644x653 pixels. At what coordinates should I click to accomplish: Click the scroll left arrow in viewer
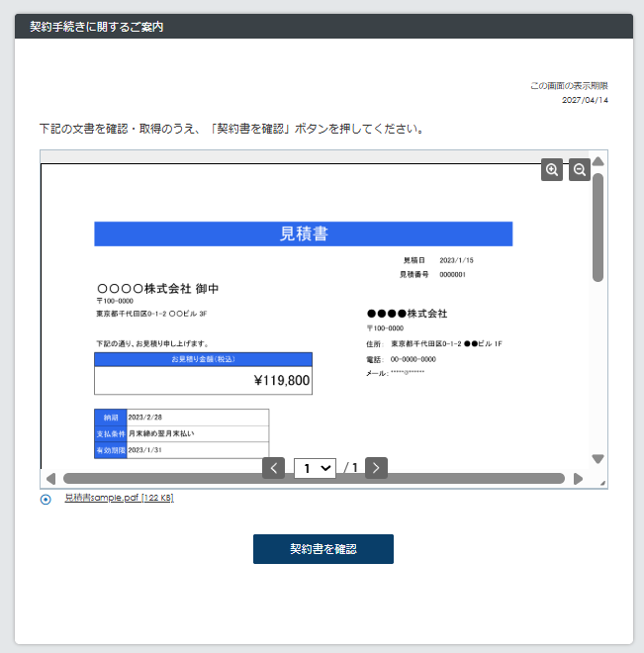pos(50,479)
